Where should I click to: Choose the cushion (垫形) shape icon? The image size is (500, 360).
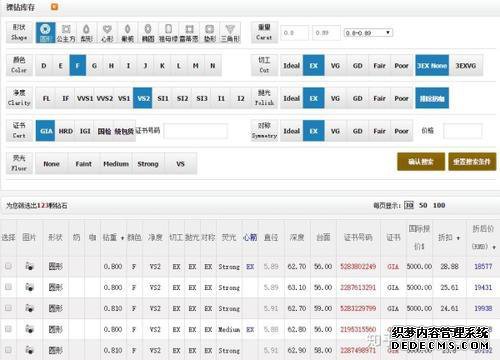(210, 32)
